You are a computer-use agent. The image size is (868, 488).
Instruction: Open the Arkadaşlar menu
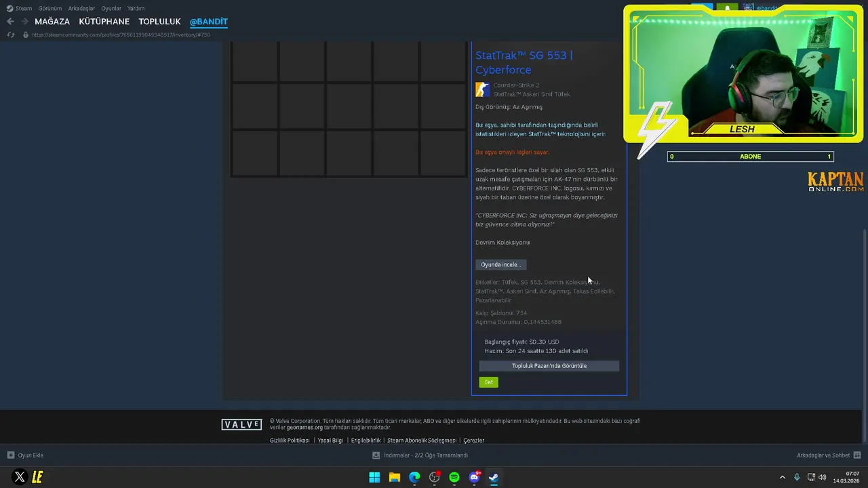click(81, 8)
